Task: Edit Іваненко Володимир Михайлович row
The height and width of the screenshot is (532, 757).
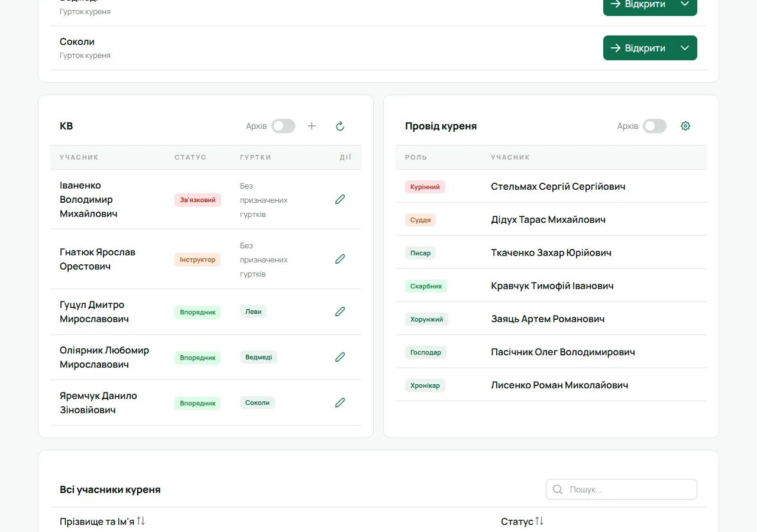Action: [x=340, y=199]
